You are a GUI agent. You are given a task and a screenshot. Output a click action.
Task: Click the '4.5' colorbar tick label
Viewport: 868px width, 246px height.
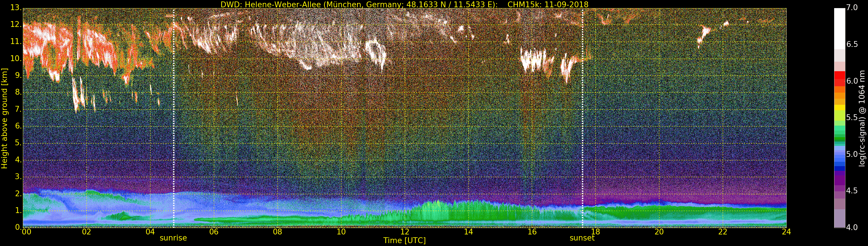(852, 191)
